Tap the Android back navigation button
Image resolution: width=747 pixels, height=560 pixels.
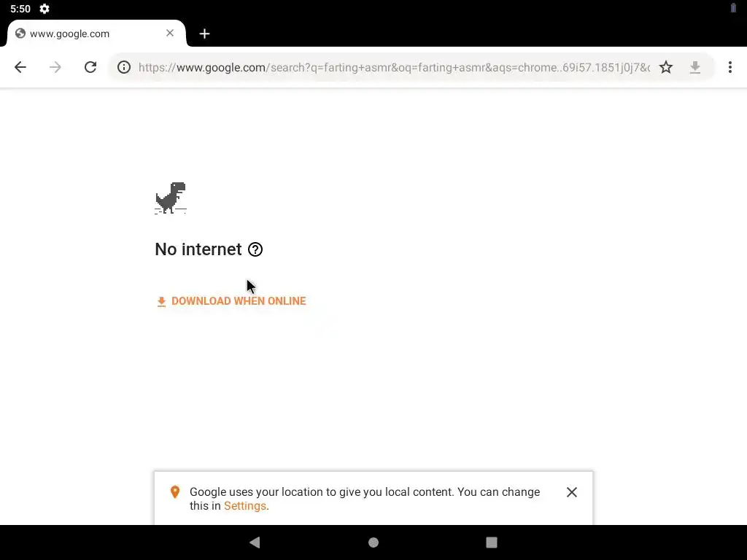click(255, 542)
